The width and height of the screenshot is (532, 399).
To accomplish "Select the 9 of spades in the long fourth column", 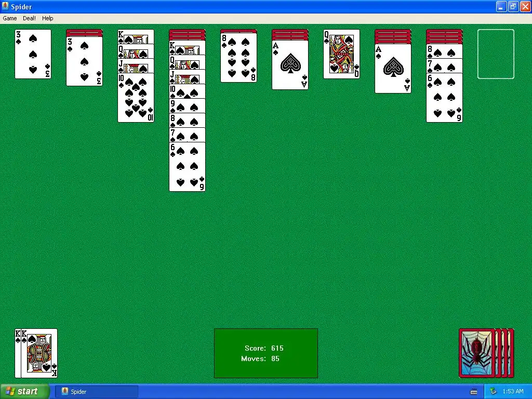I will (187, 105).
